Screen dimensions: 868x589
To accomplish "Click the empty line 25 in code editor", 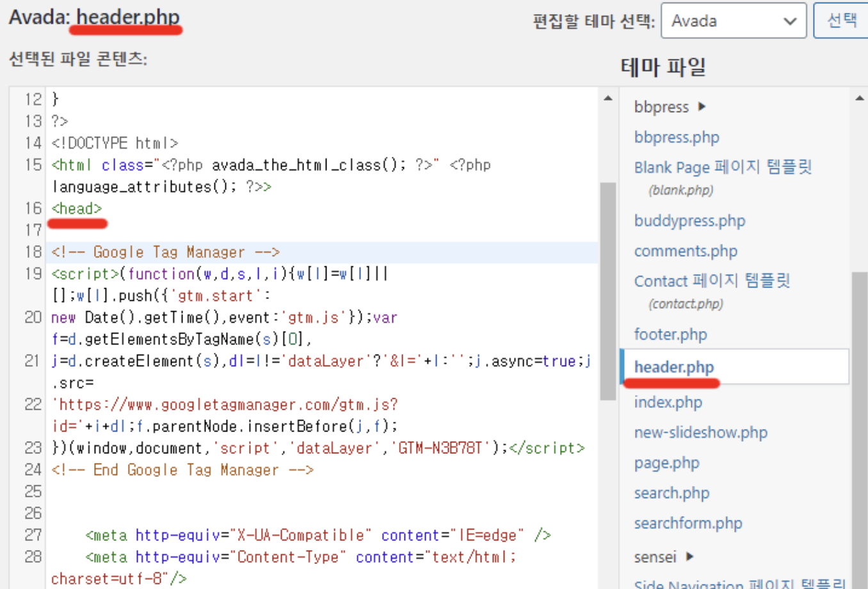I will tap(256, 492).
